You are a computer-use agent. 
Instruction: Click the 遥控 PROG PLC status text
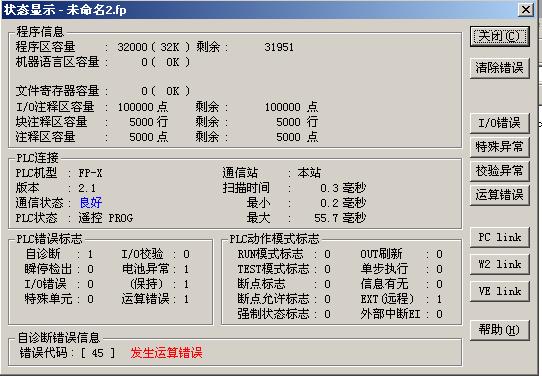pyautogui.click(x=105, y=218)
